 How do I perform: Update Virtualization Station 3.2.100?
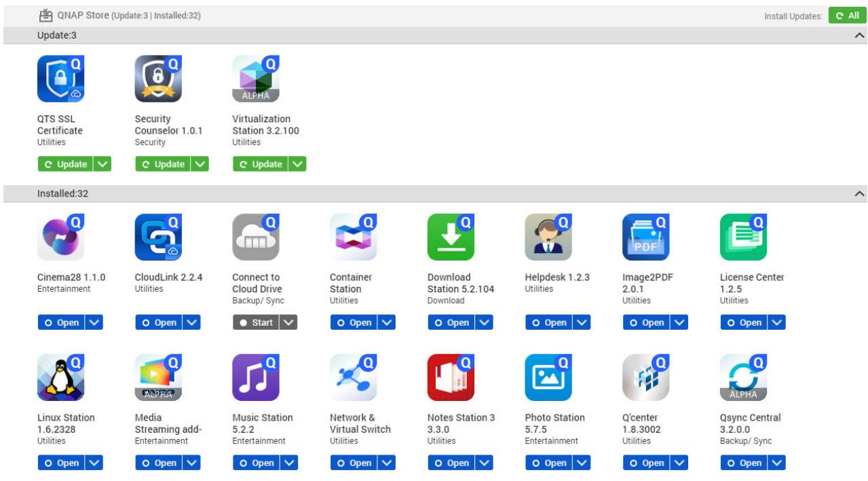[260, 164]
